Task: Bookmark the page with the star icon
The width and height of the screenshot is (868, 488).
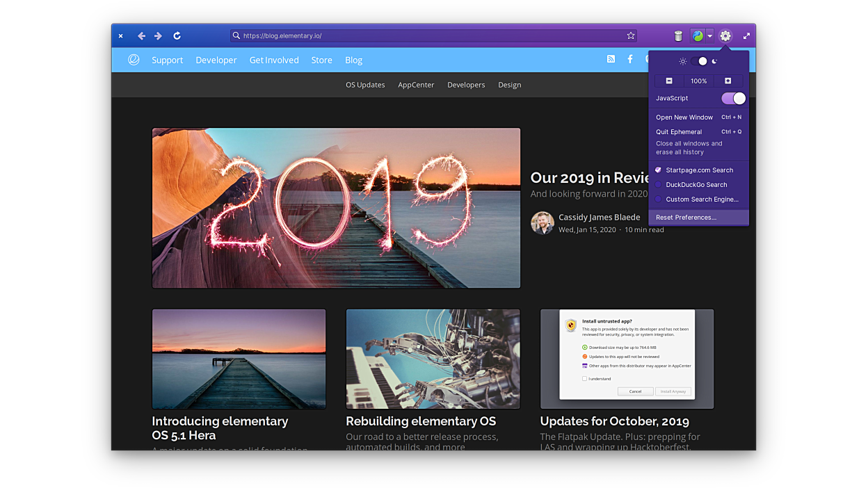Action: [631, 35]
